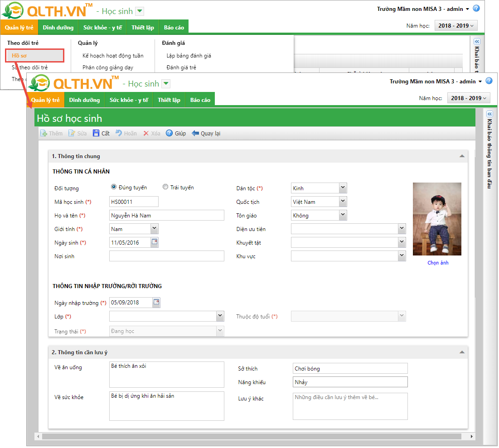
Task: Collapse the 2. Thông tin cần lưu ý section
Action: point(462,352)
